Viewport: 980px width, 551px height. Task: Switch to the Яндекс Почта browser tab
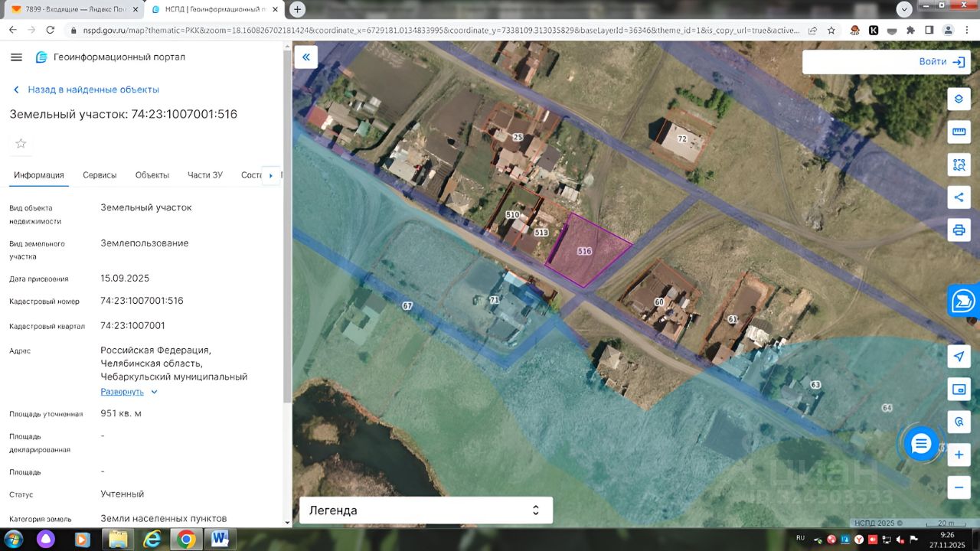73,9
